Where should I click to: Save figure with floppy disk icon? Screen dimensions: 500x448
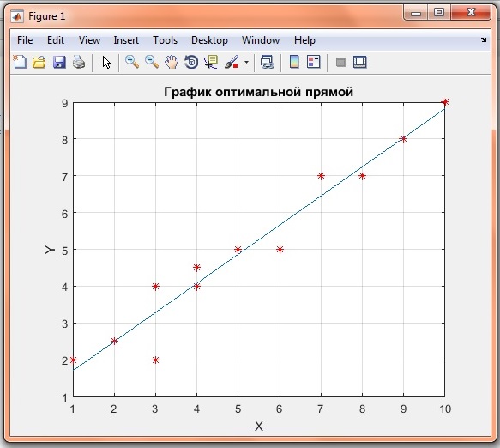coord(59,62)
